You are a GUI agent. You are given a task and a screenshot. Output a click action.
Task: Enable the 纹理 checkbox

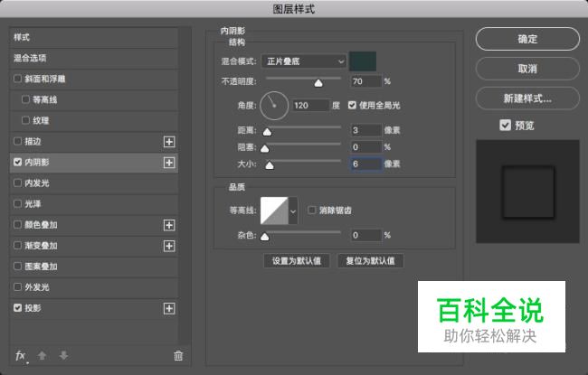click(x=25, y=120)
